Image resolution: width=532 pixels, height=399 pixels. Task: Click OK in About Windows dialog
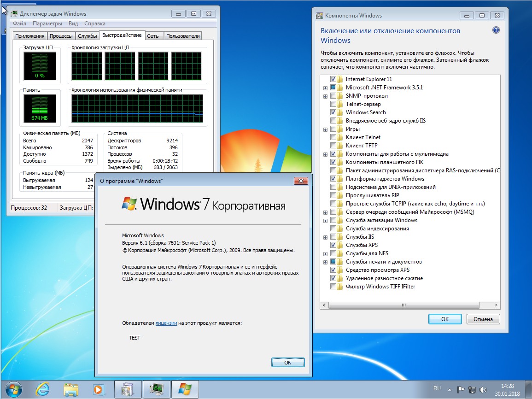(x=288, y=362)
